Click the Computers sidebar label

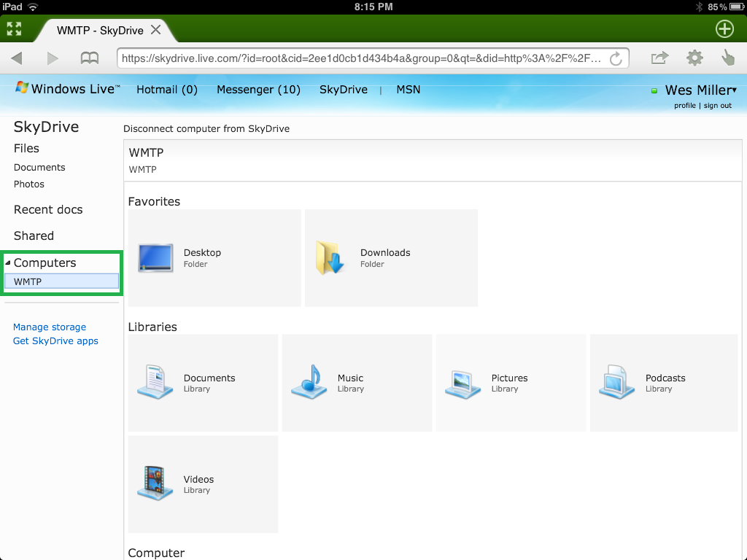click(44, 262)
